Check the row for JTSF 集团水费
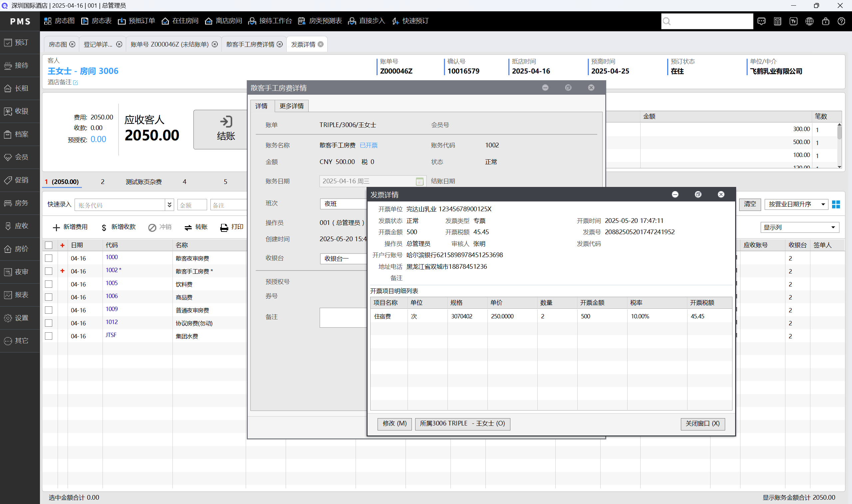This screenshot has height=504, width=852. point(49,336)
